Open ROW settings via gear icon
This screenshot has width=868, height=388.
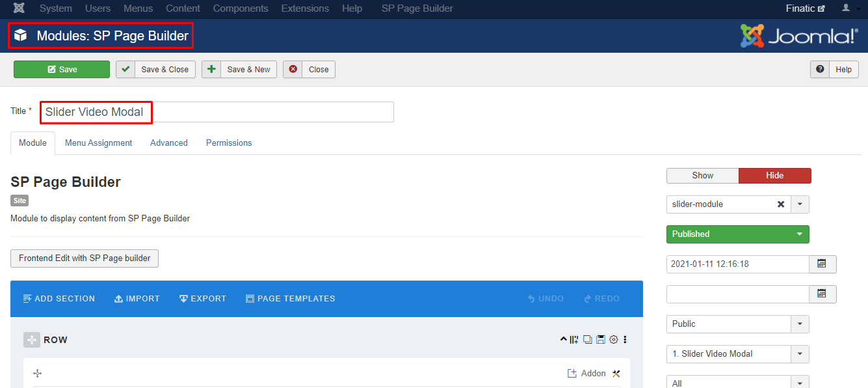(x=613, y=339)
